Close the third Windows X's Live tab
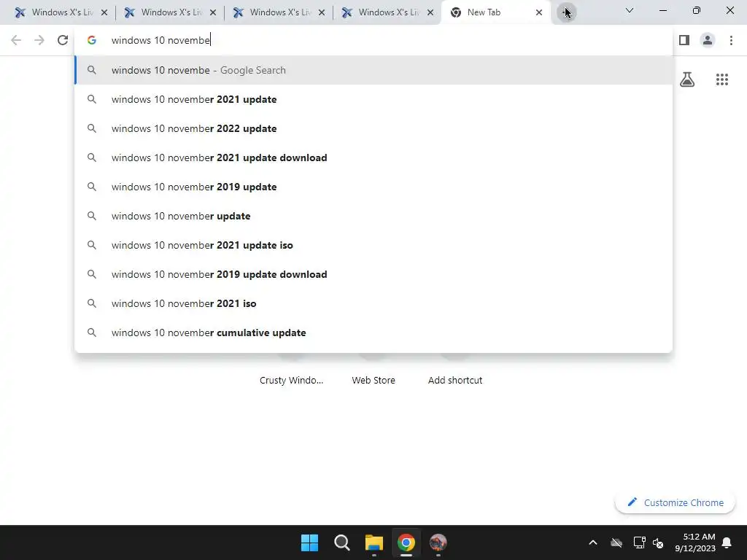Image resolution: width=747 pixels, height=560 pixels. pyautogui.click(x=322, y=12)
